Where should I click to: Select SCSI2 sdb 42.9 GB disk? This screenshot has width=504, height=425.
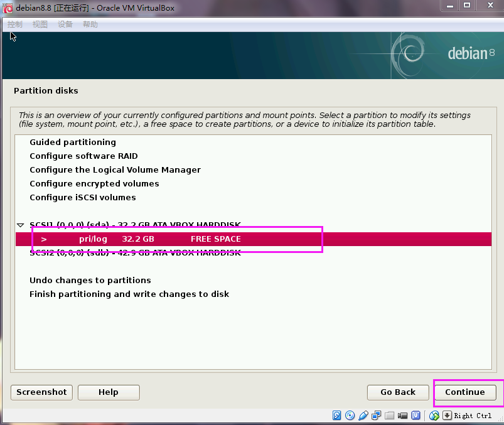coord(135,253)
